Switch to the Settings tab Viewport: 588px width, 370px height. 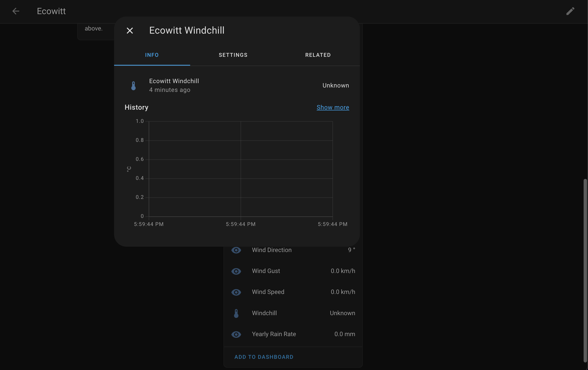coord(233,55)
